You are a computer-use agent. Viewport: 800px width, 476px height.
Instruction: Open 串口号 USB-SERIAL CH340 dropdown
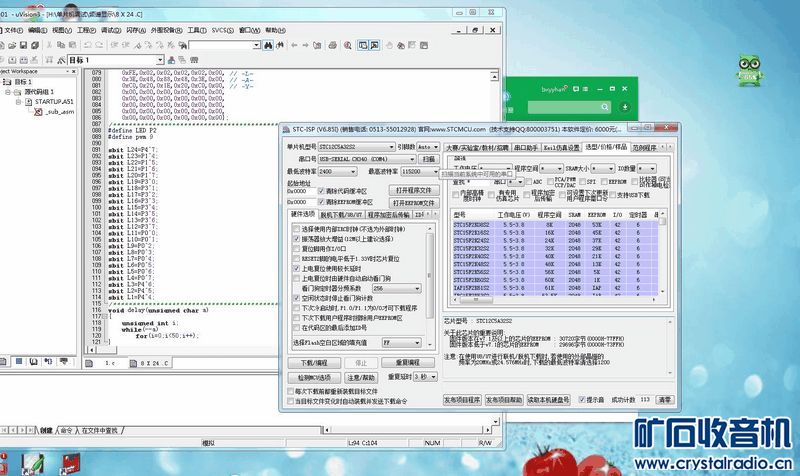pyautogui.click(x=367, y=159)
